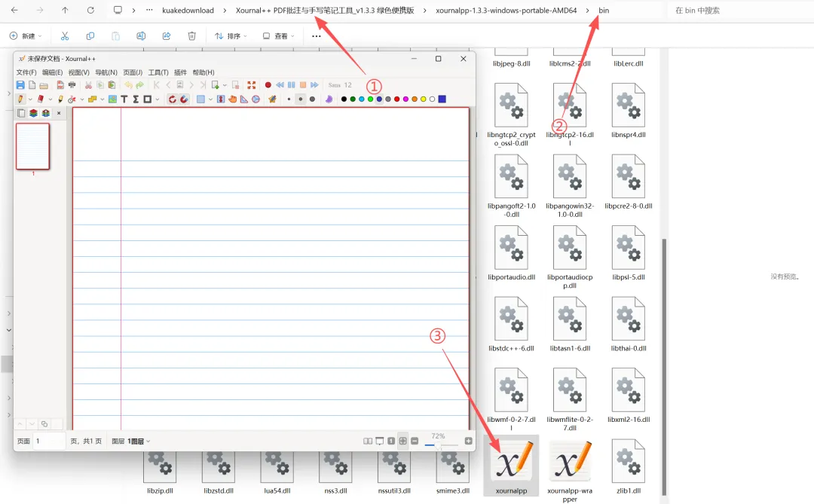Undo the last action
814x504 pixels.
click(129, 84)
